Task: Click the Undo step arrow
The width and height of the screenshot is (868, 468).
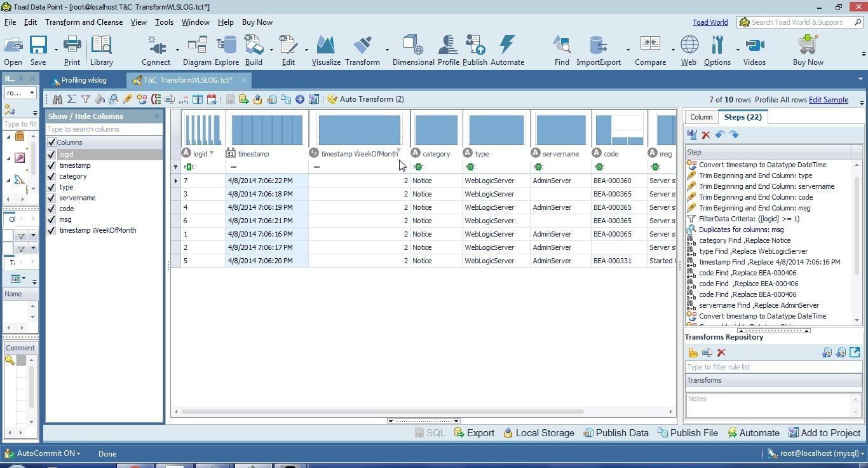Action: tap(720, 135)
